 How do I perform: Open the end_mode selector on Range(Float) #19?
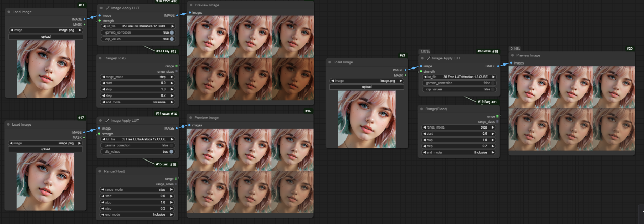[459, 152]
